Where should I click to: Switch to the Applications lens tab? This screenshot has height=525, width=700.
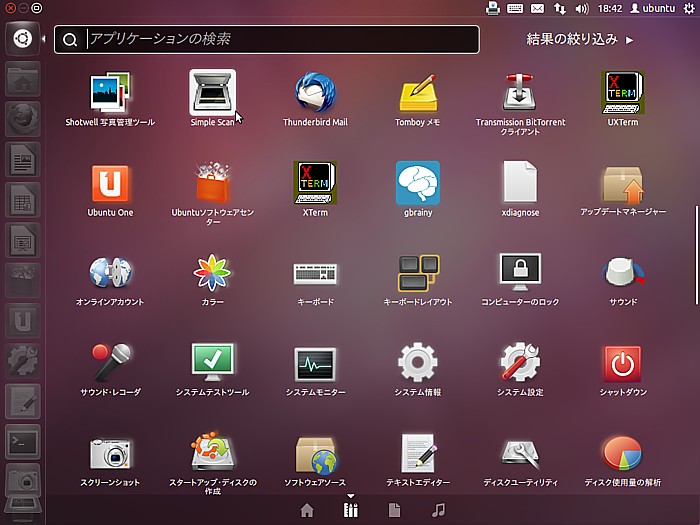[351, 510]
